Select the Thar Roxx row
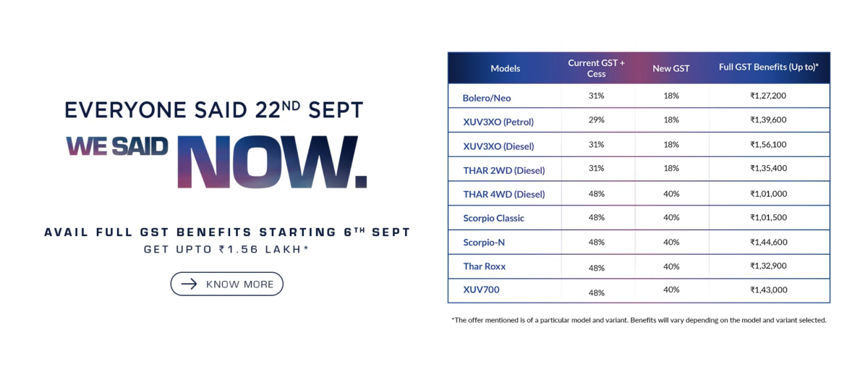This screenshot has width=868, height=375. pos(485,266)
